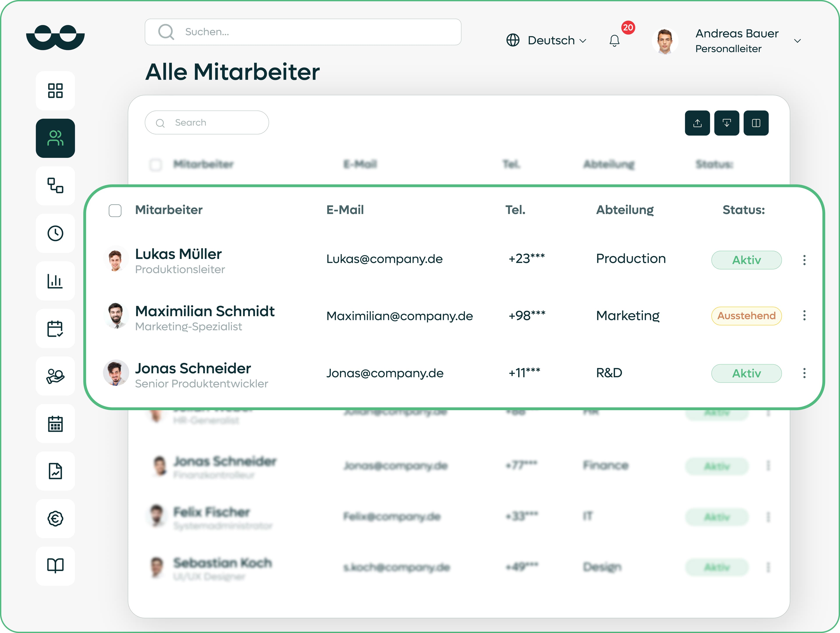Open the Dashboard grid view

pos(55,90)
